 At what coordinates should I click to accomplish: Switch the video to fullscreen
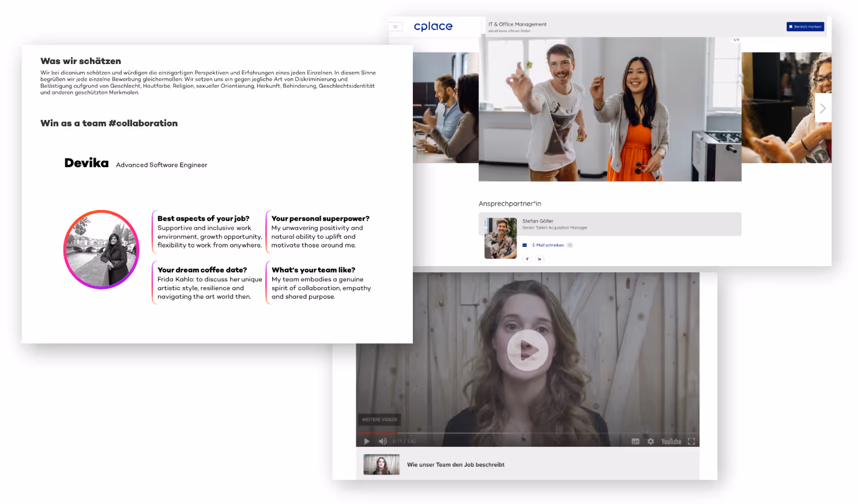(691, 441)
